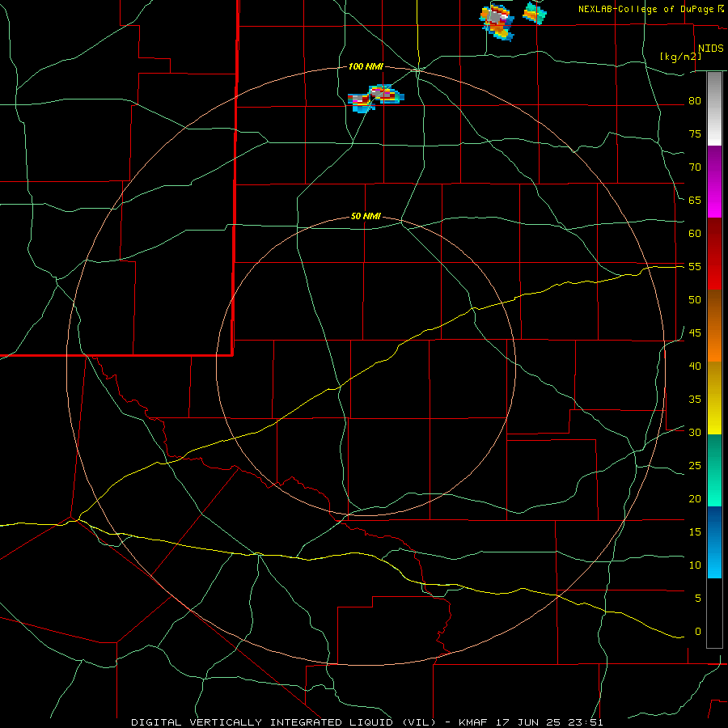728x728 pixels.
Task: Click the 5 value on the legend
Action: tap(698, 598)
